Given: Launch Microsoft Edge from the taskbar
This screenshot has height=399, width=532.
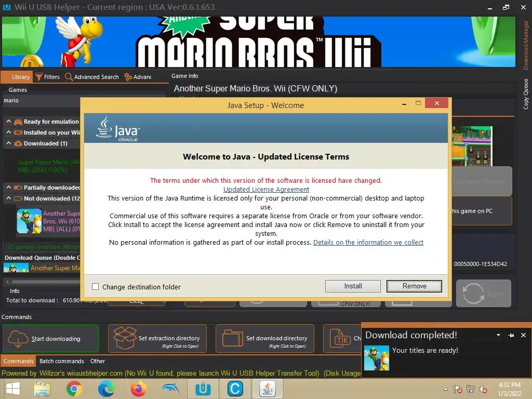Looking at the screenshot, I should click(x=106, y=389).
